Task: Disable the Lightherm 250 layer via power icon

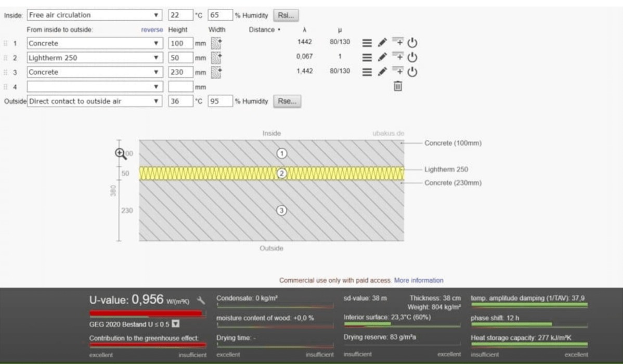Action: pyautogui.click(x=412, y=57)
